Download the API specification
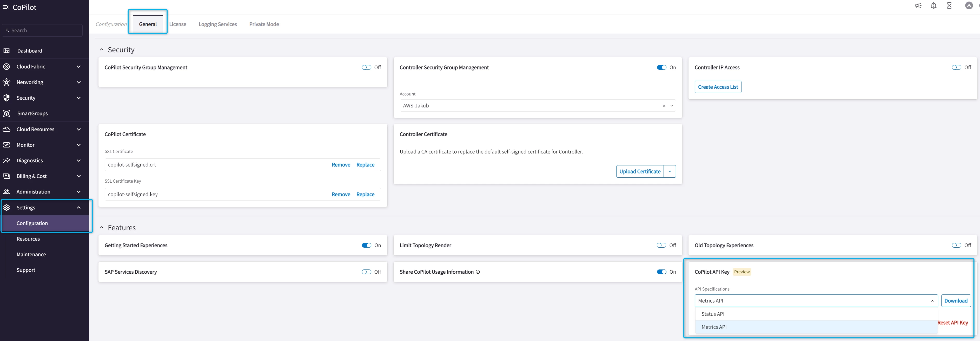Viewport: 980px width, 341px height. (956, 301)
